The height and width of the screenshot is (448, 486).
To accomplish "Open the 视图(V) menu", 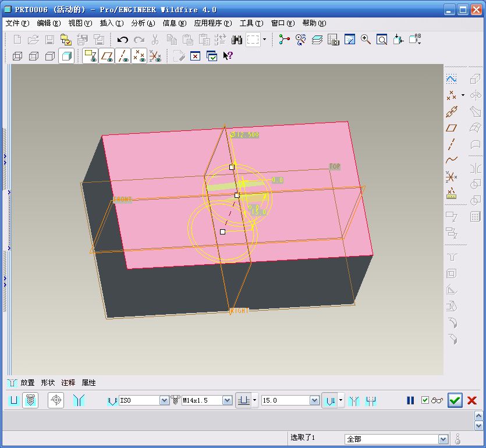I will pyautogui.click(x=80, y=23).
